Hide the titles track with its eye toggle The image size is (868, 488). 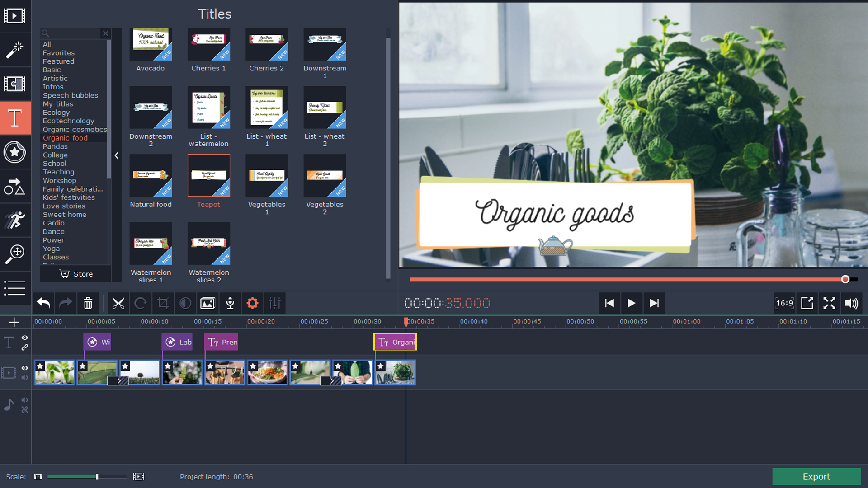tap(24, 337)
